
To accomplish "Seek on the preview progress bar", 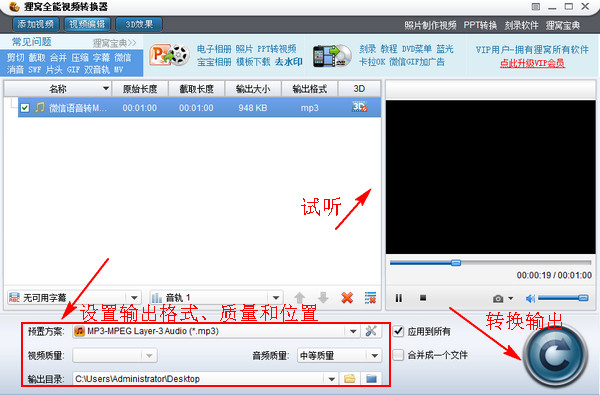I will 491,263.
